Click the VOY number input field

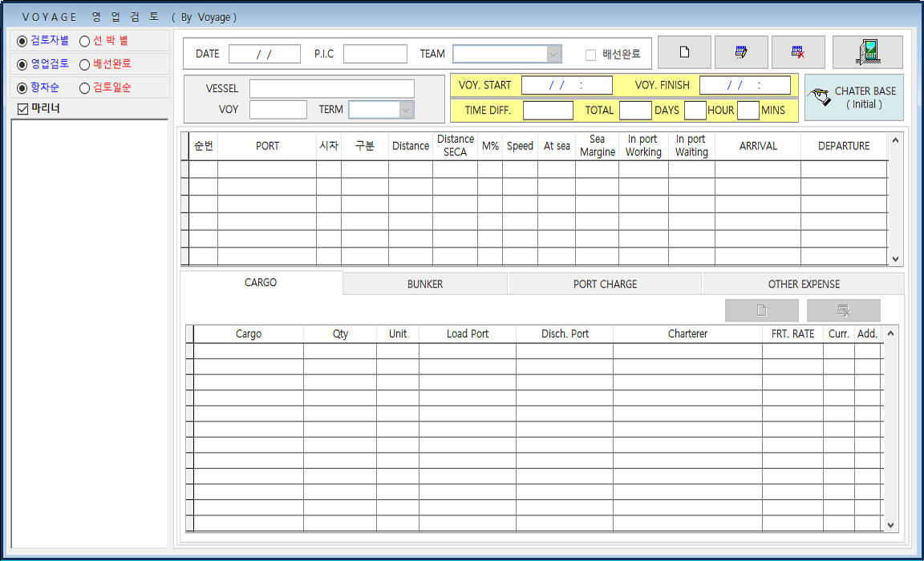(x=278, y=110)
